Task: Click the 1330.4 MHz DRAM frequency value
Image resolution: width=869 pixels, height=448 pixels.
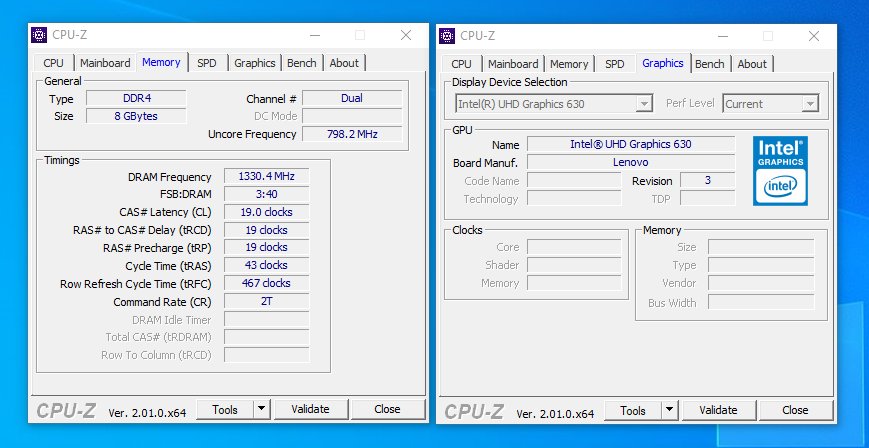Action: (267, 176)
